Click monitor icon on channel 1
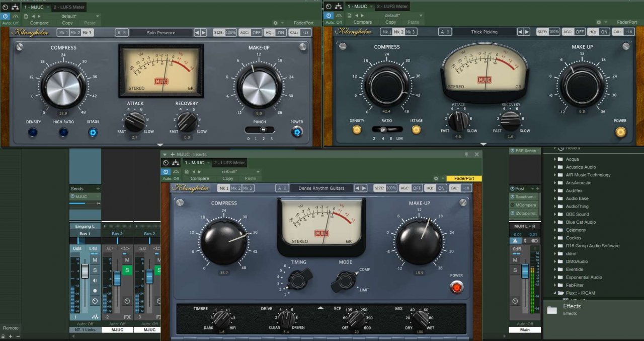644x341 pixels. coord(94,281)
